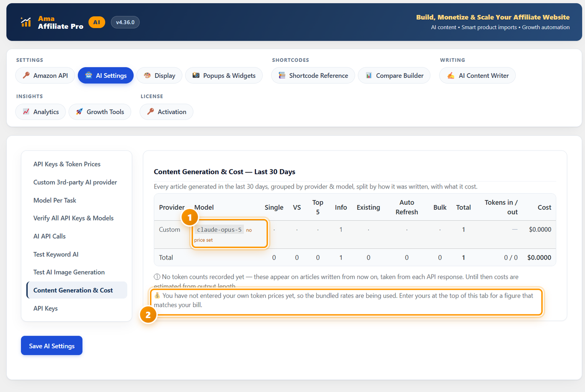Open the Activation license tab
Image resolution: width=585 pixels, height=392 pixels.
click(x=166, y=112)
